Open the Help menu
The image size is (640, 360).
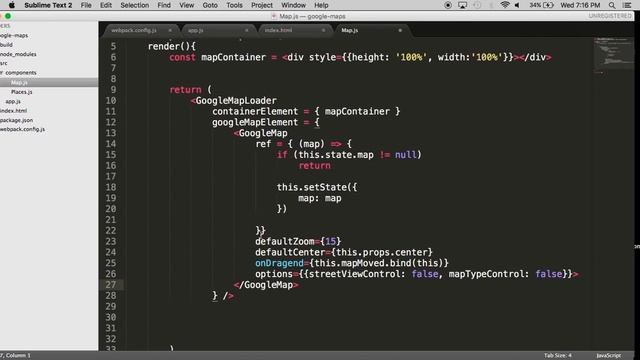point(321,5)
